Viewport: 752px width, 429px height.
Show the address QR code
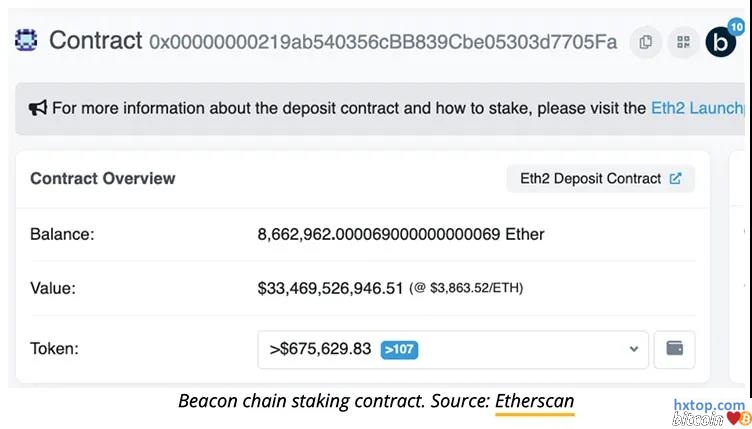[x=684, y=42]
